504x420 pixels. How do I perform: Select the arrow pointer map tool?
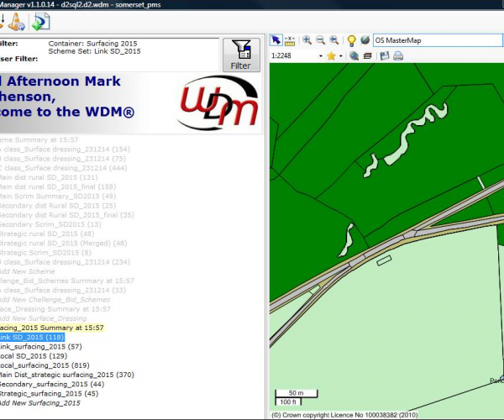click(276, 40)
